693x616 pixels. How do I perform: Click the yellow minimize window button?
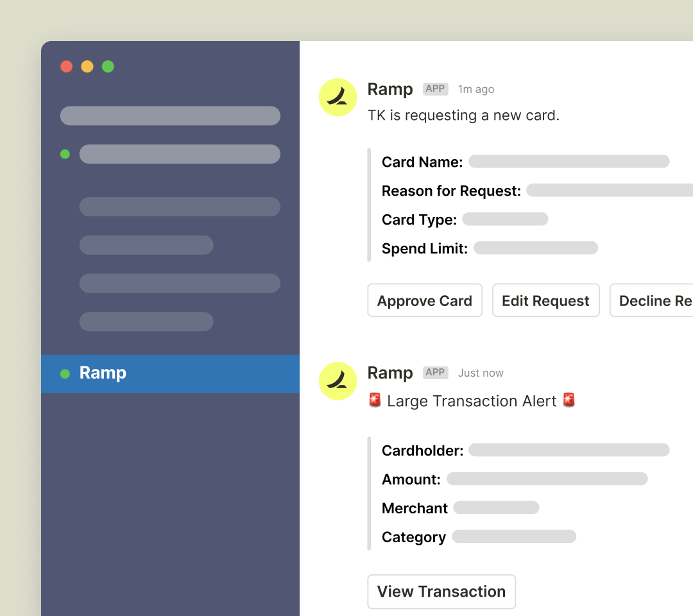coord(87,66)
